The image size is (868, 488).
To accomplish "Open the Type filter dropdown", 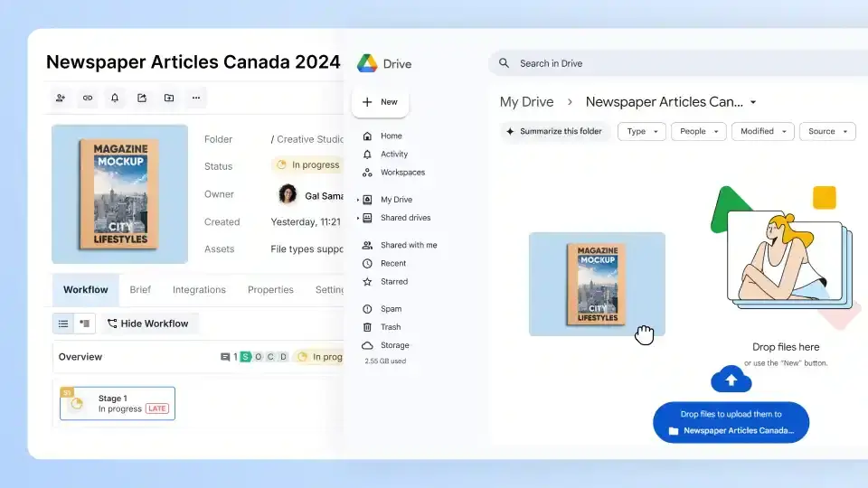I will (641, 131).
